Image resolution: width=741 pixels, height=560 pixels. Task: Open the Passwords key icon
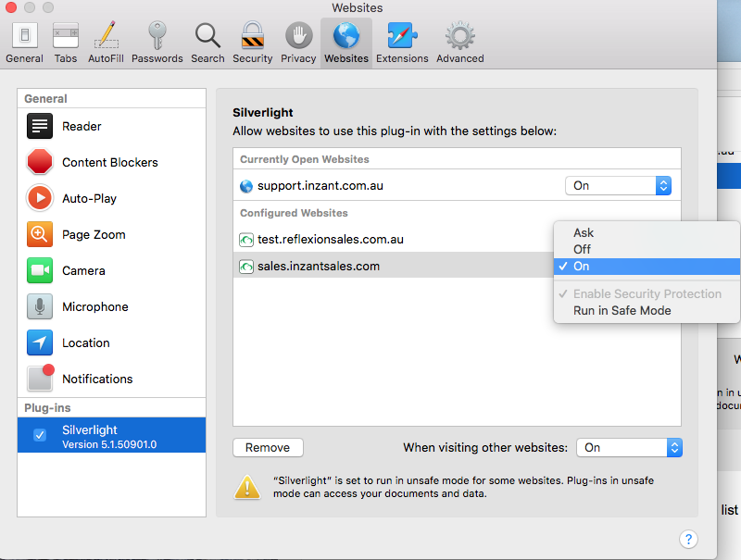tap(157, 35)
